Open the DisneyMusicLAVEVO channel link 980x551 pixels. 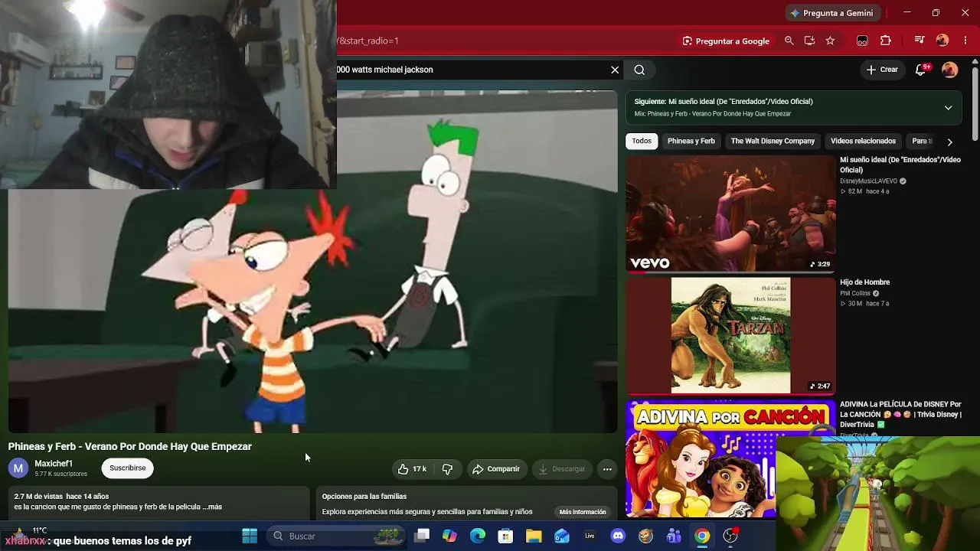868,181
